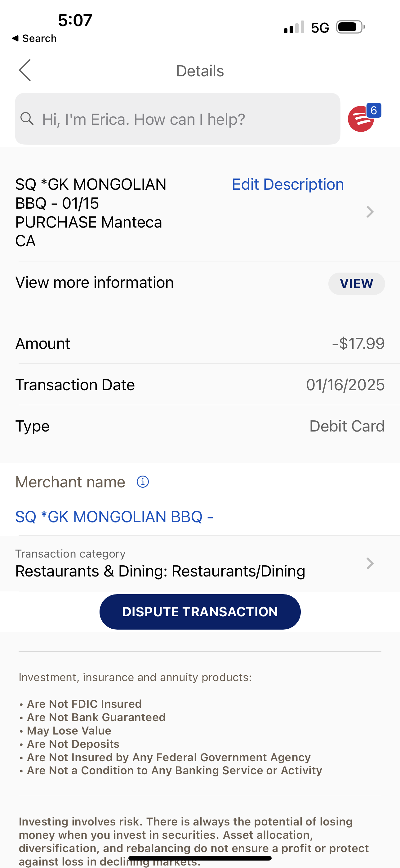Tap the notification badge showing 6
Image resolution: width=400 pixels, height=868 pixels.
[x=374, y=110]
